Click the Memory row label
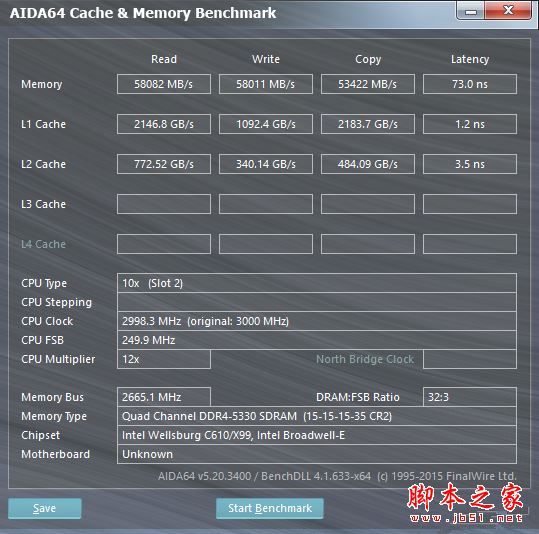The image size is (539, 534). pyautogui.click(x=42, y=84)
